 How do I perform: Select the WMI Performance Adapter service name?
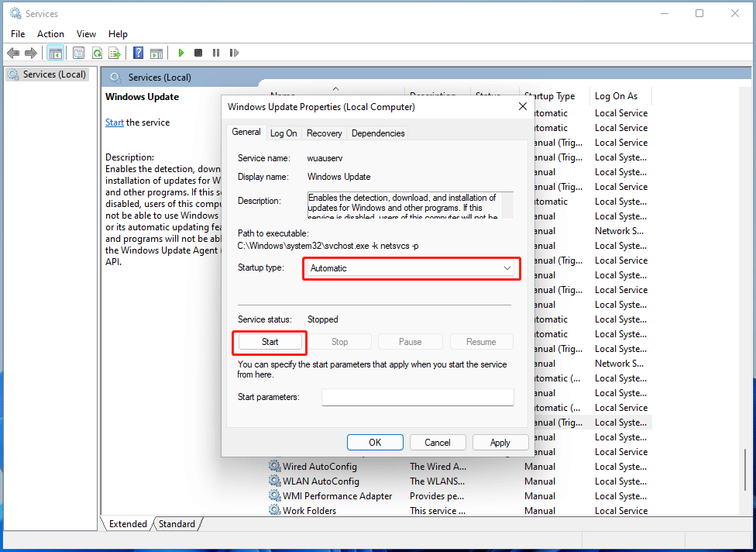(338, 496)
